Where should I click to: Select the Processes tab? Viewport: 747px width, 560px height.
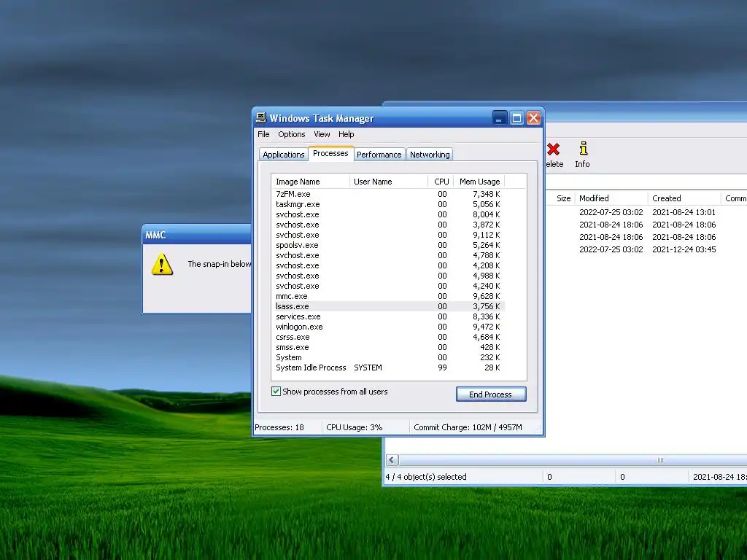pyautogui.click(x=330, y=153)
